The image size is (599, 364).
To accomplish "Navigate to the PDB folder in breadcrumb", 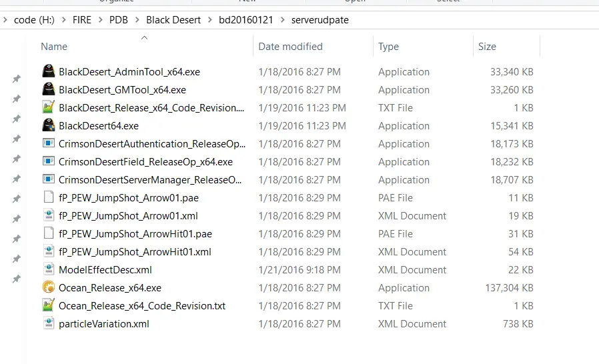I will click(x=119, y=20).
